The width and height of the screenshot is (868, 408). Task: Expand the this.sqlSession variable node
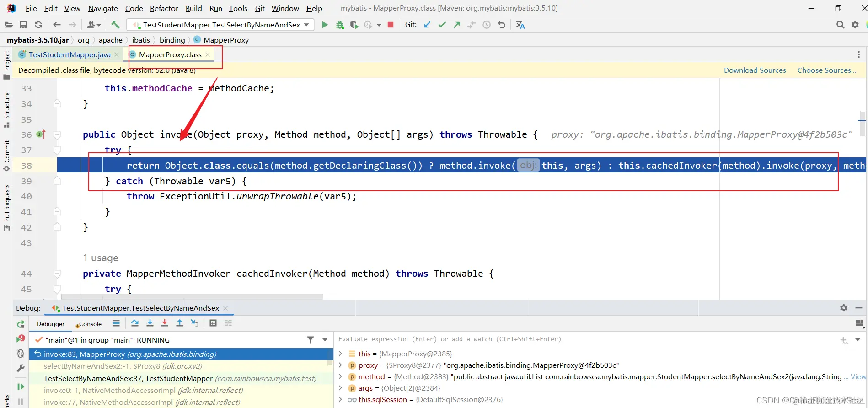[340, 399]
